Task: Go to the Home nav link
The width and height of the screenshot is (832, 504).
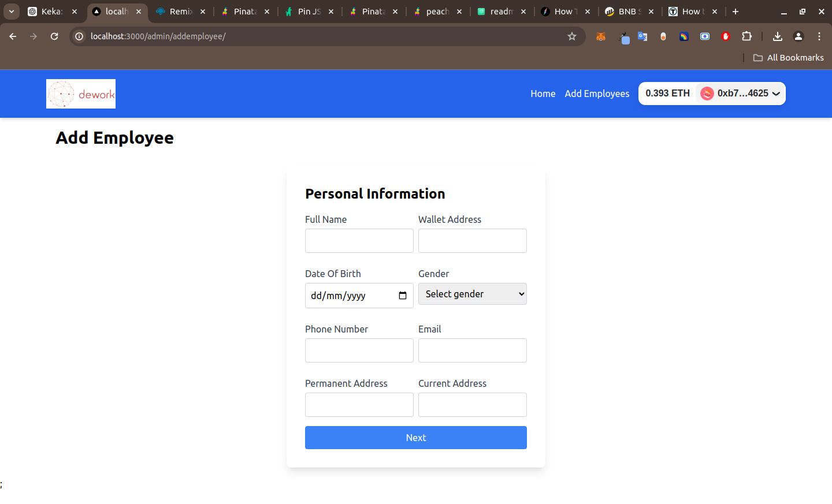Action: (x=543, y=94)
